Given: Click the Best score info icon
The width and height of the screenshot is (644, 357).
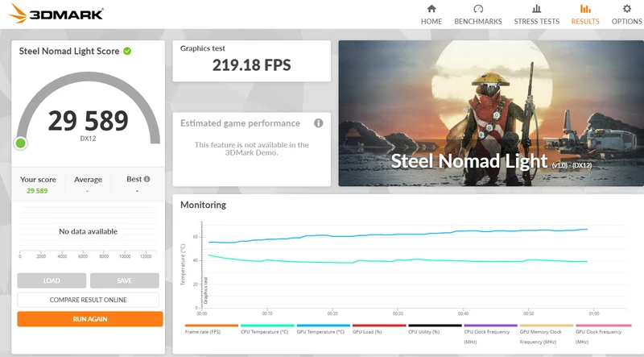Looking at the screenshot, I should tap(147, 179).
